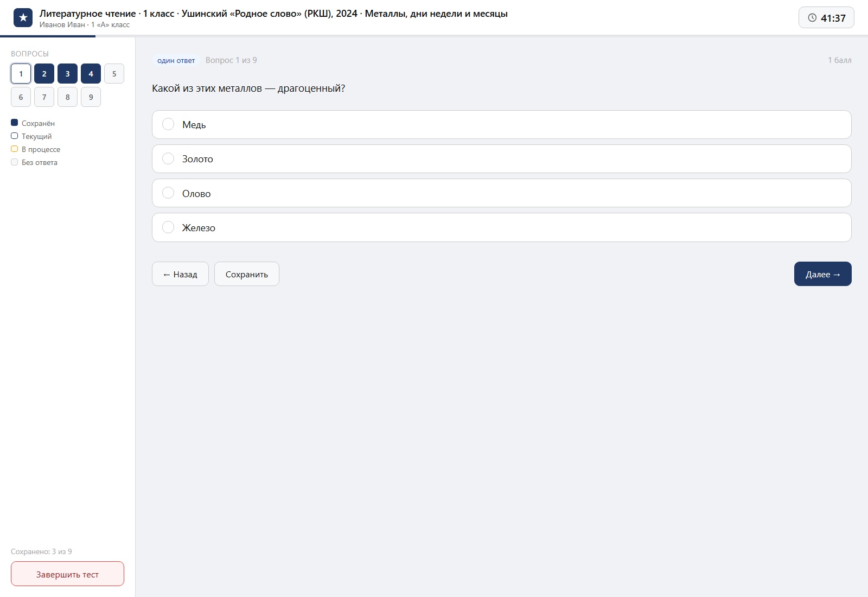Click the 'Без ответа' legend entry

(34, 162)
